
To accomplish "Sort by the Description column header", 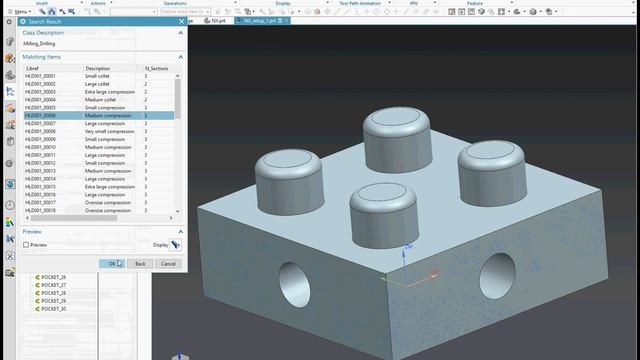I will tap(113, 68).
